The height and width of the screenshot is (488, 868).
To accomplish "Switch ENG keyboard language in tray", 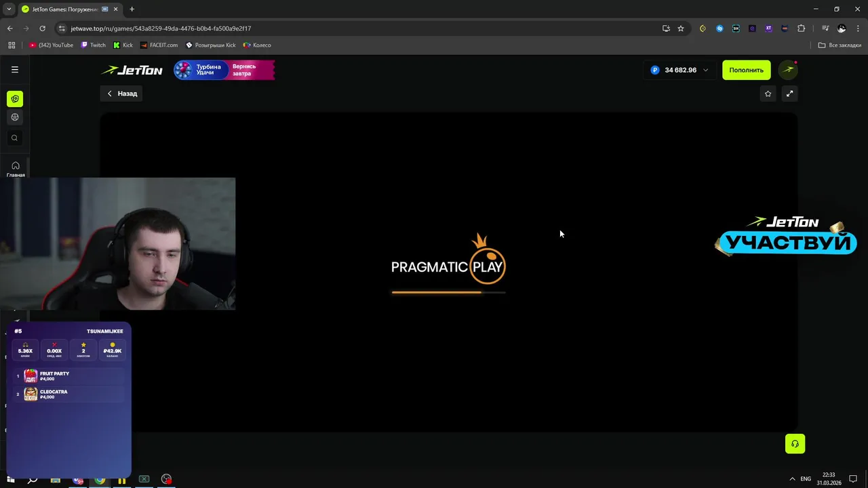I will (x=806, y=479).
